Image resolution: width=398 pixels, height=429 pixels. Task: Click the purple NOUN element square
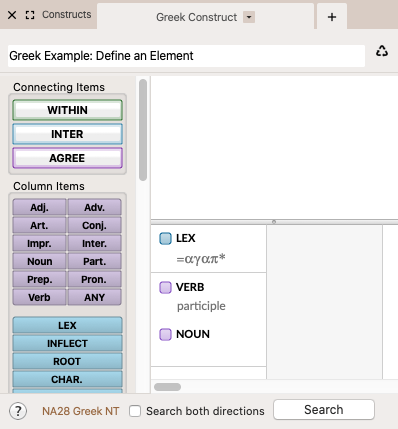click(x=165, y=334)
